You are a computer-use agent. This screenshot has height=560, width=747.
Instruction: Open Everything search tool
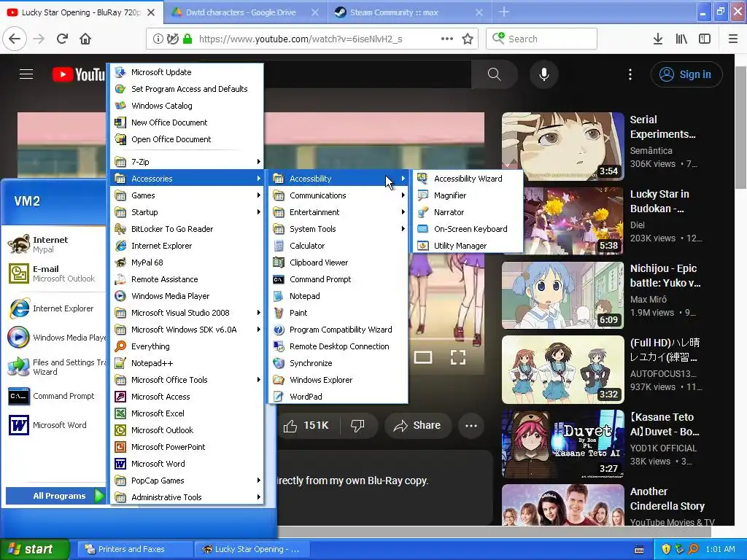187,346
